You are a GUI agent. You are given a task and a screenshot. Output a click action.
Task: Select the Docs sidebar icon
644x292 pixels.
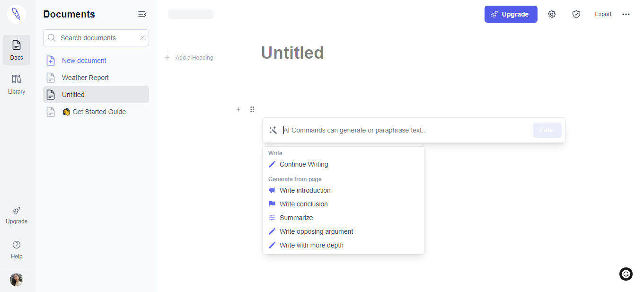tap(17, 50)
